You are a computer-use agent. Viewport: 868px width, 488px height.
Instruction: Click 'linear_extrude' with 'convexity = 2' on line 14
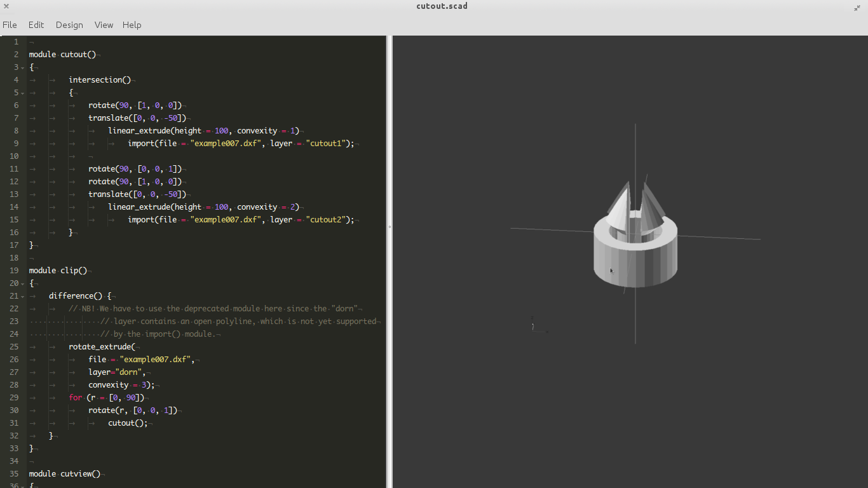[x=203, y=207]
